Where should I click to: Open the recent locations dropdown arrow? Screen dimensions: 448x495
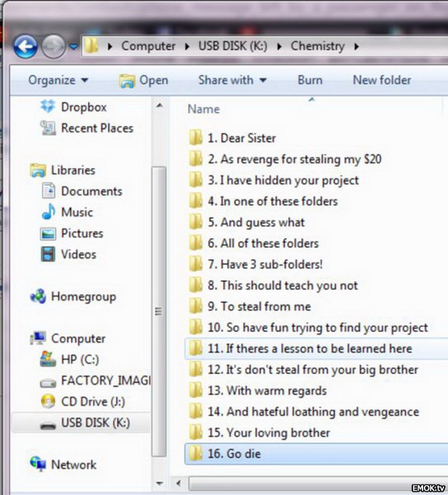pos(74,47)
